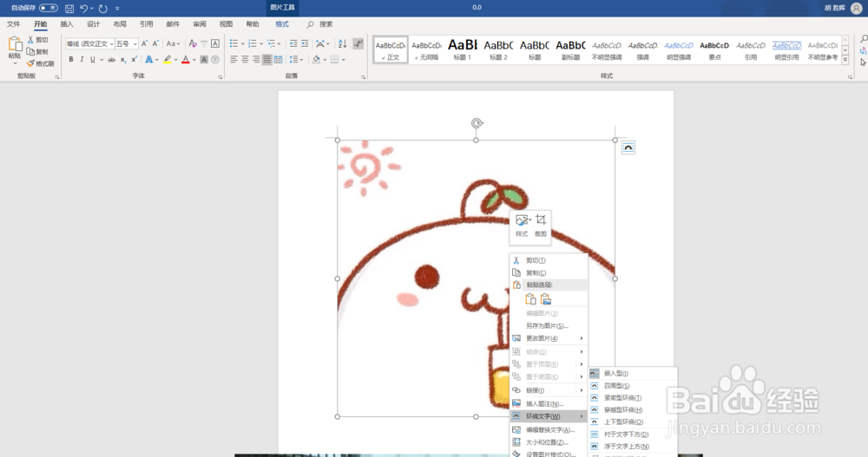Select 紧密型环绕(T) wrap option
868x457 pixels.
point(632,398)
